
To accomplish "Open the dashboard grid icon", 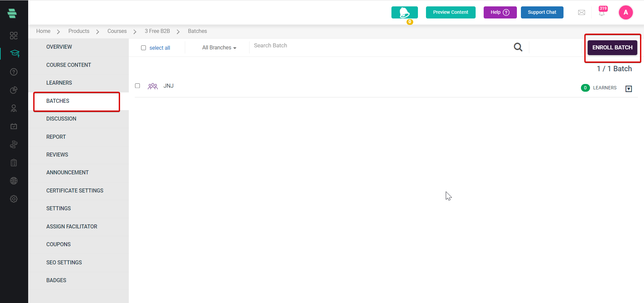I will tap(14, 36).
